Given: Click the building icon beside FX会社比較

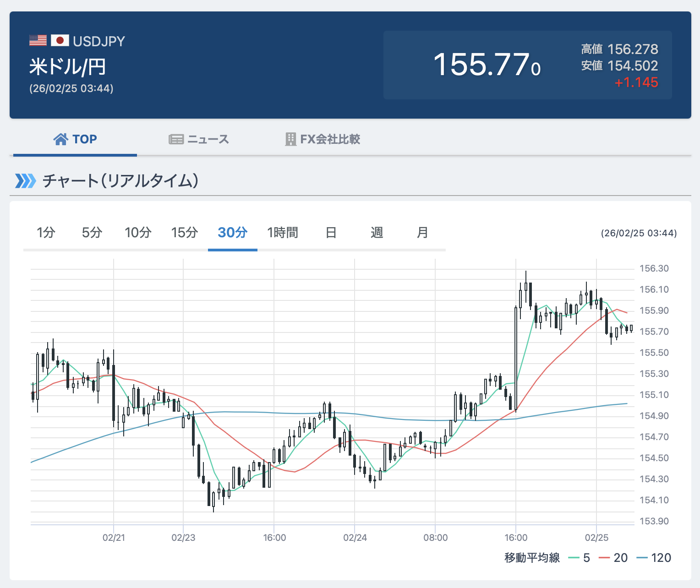Looking at the screenshot, I should (x=290, y=139).
